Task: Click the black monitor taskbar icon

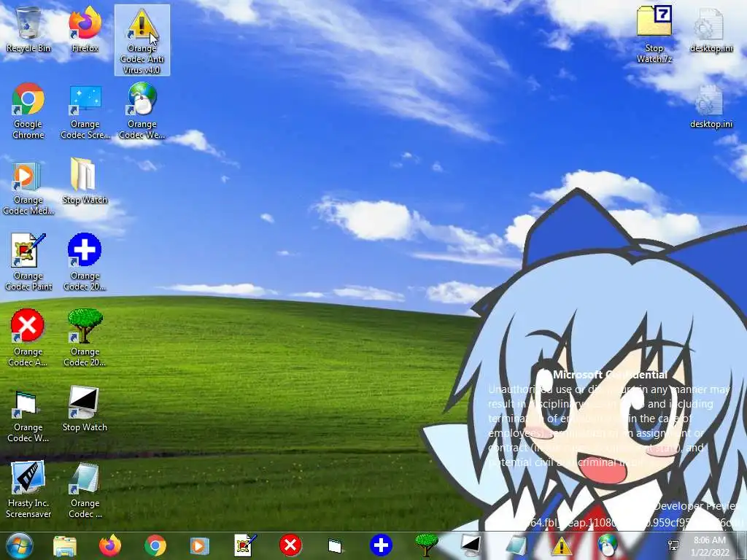Action: click(471, 545)
